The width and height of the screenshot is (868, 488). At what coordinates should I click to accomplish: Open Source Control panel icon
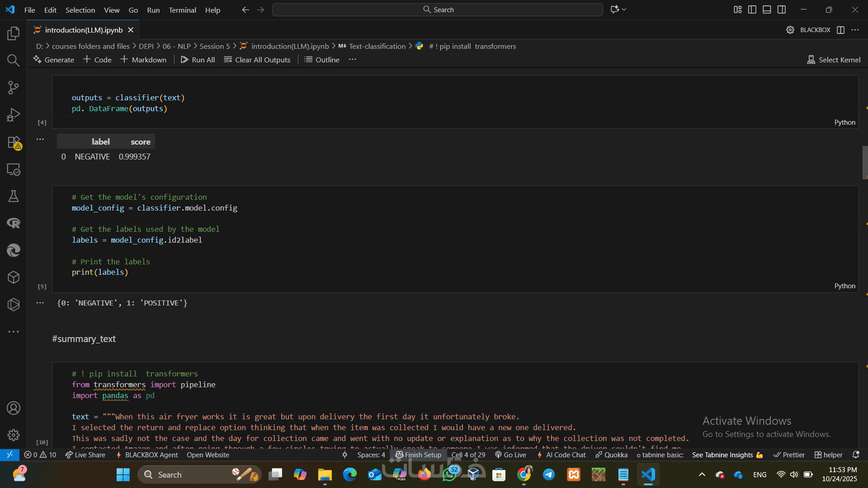click(14, 88)
